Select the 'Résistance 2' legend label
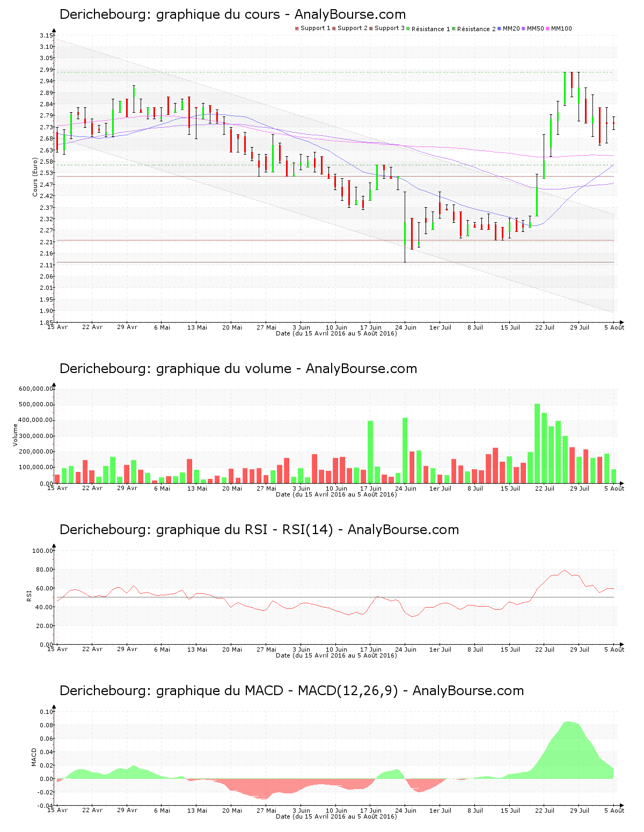Screen dimensions: 644x832 point(477,29)
